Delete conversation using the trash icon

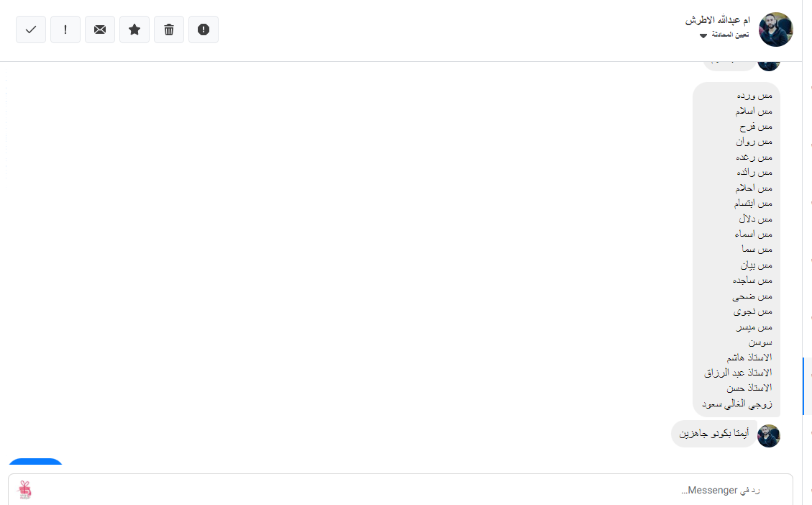tap(169, 29)
